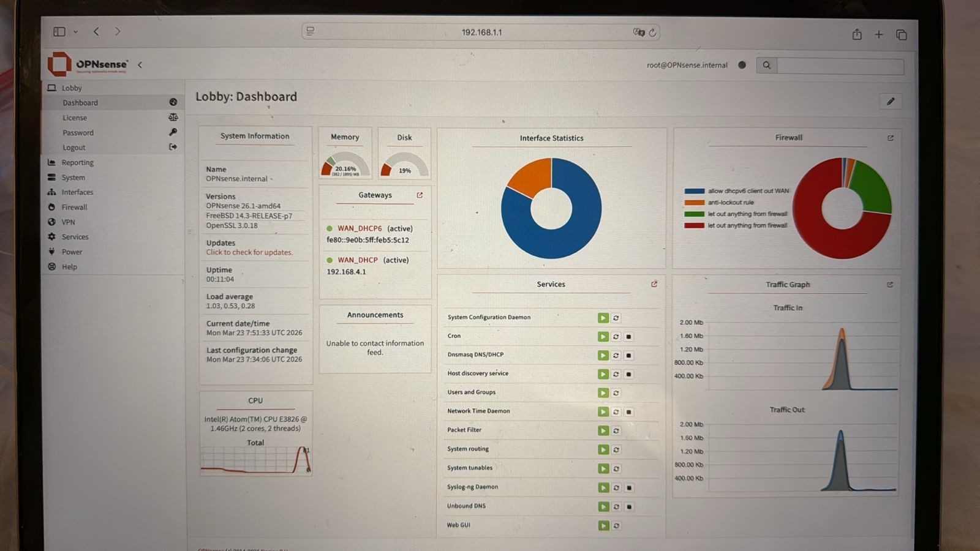Stop the Syslog-ng Daemon
Screen dimensions: 980x551
click(x=629, y=488)
